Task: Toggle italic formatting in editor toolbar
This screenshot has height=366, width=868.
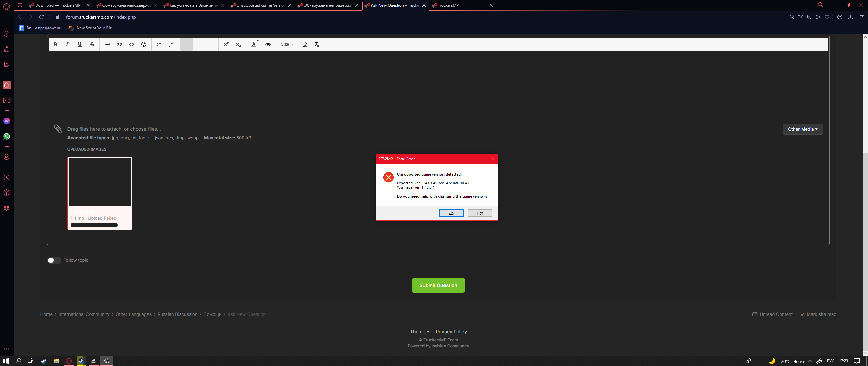Action: click(x=67, y=44)
